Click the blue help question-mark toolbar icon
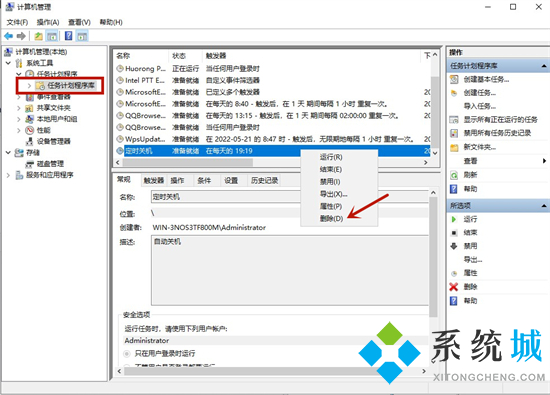This screenshot has width=550, height=395. click(x=69, y=36)
